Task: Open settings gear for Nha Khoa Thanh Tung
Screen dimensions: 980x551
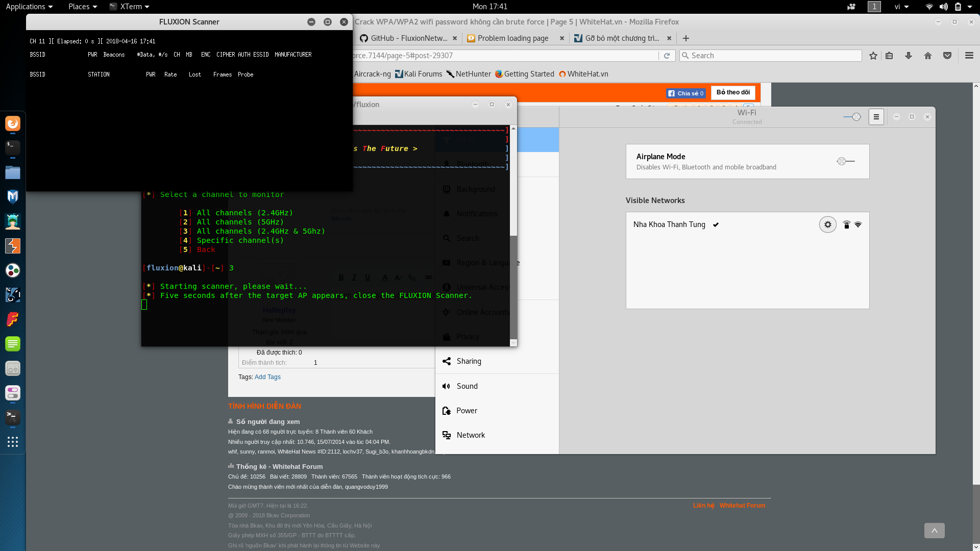Action: pyautogui.click(x=827, y=224)
